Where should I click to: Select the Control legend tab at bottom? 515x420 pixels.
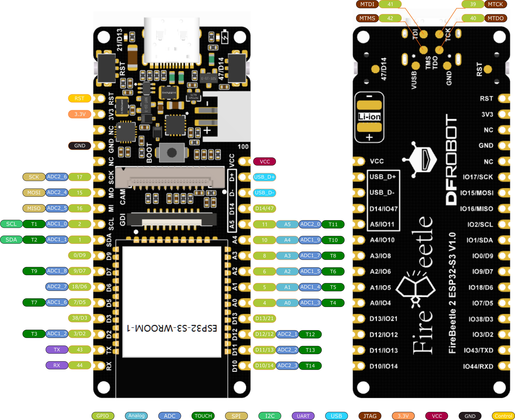pos(504,414)
